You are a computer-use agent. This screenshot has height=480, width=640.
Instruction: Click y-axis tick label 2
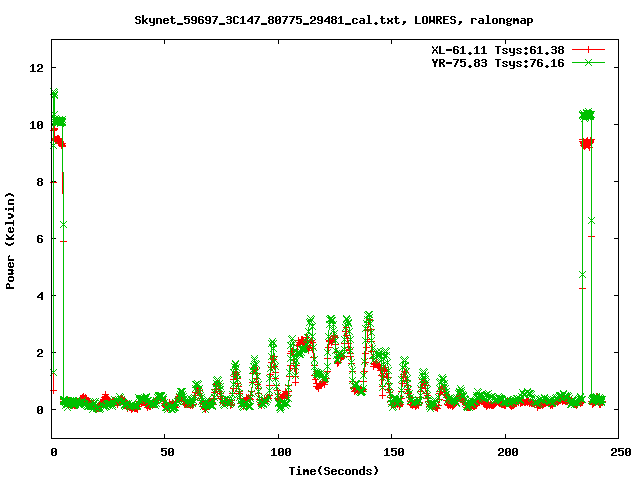[x=40, y=353]
